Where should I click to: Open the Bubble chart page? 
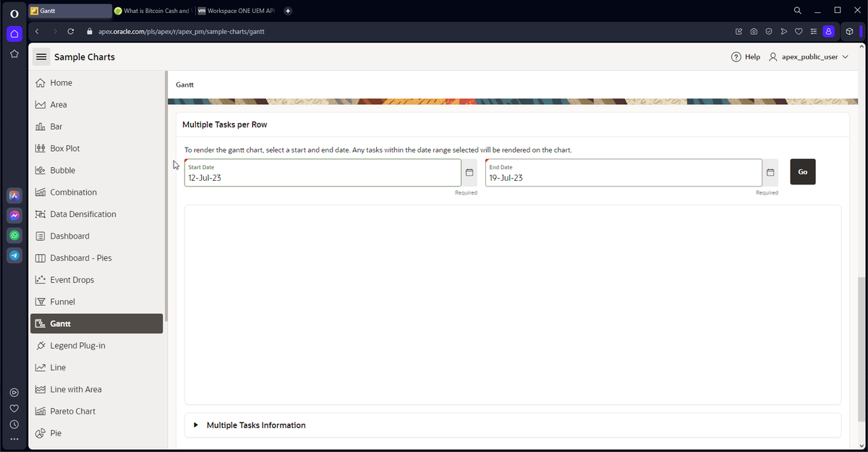[98, 170]
